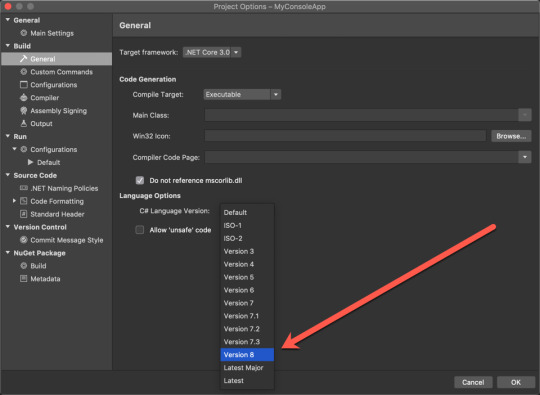Expand the Code Formatting tree node

[14, 201]
